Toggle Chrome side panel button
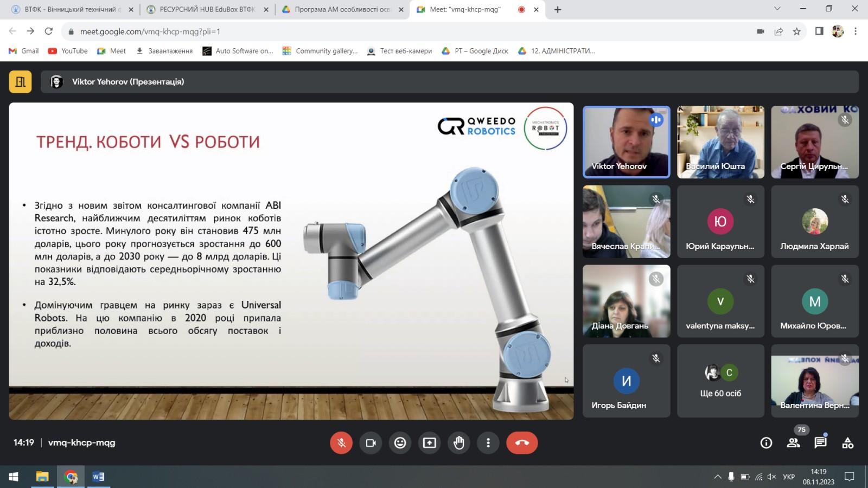Image resolution: width=868 pixels, height=488 pixels. [x=819, y=31]
